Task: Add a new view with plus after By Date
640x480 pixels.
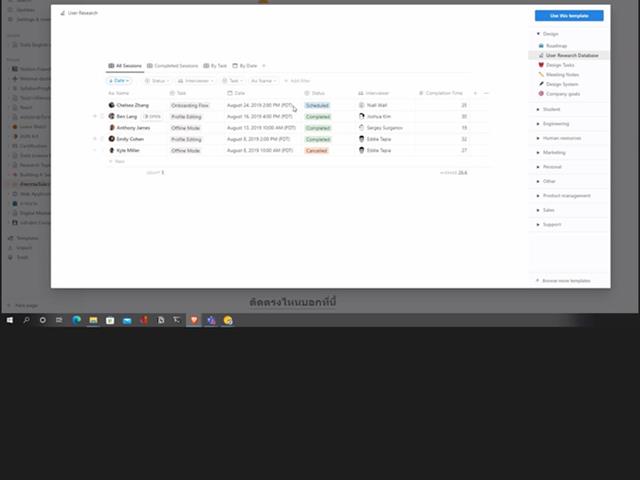Action: coord(264,66)
